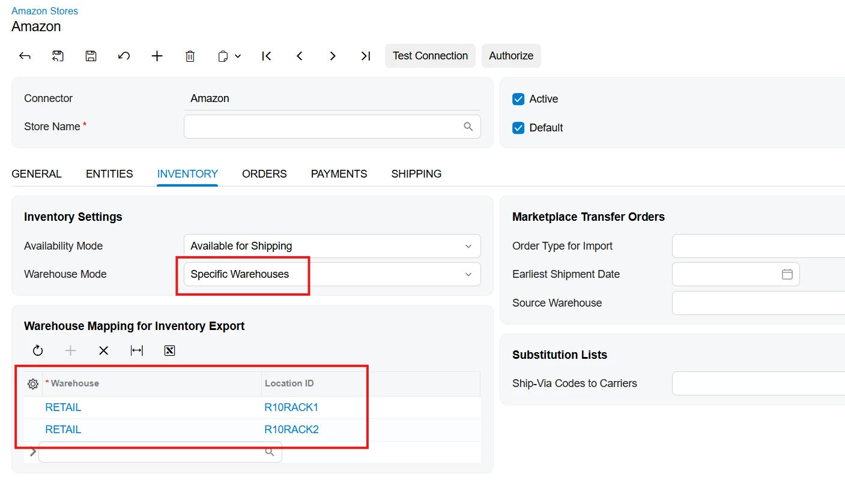Viewport: 845px width, 504px height.
Task: Open the RETAIL link in the R10RACK2 row
Action: pos(63,430)
